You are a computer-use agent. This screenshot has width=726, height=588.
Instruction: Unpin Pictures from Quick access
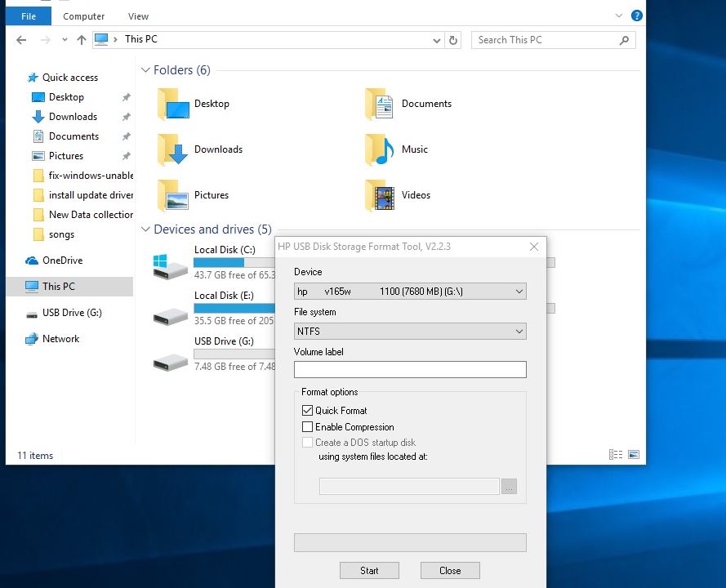[x=126, y=156]
